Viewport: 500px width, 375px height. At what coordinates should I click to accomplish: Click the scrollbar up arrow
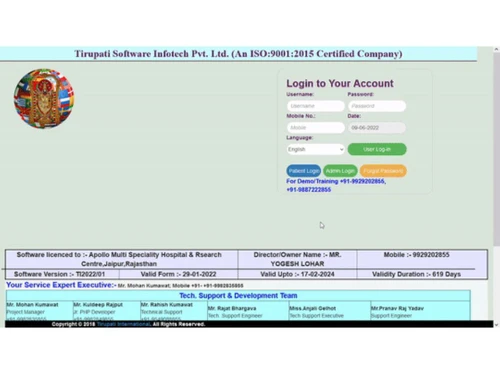(x=496, y=49)
